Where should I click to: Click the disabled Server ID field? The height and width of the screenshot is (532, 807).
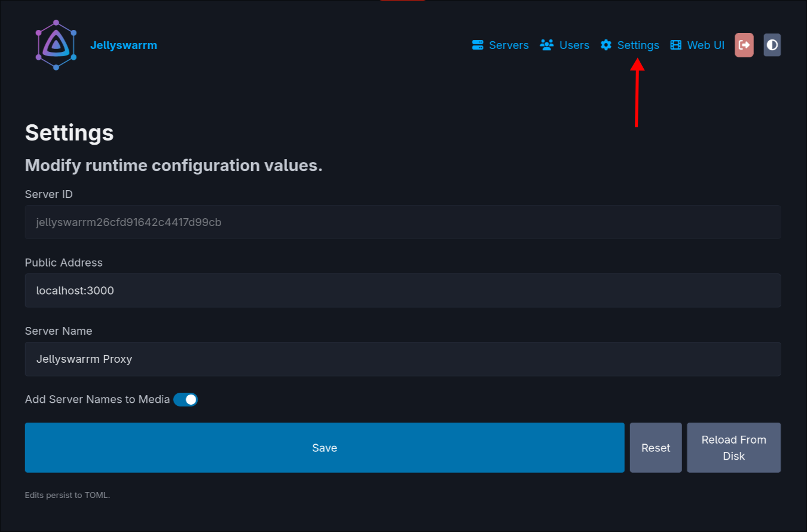coord(402,222)
